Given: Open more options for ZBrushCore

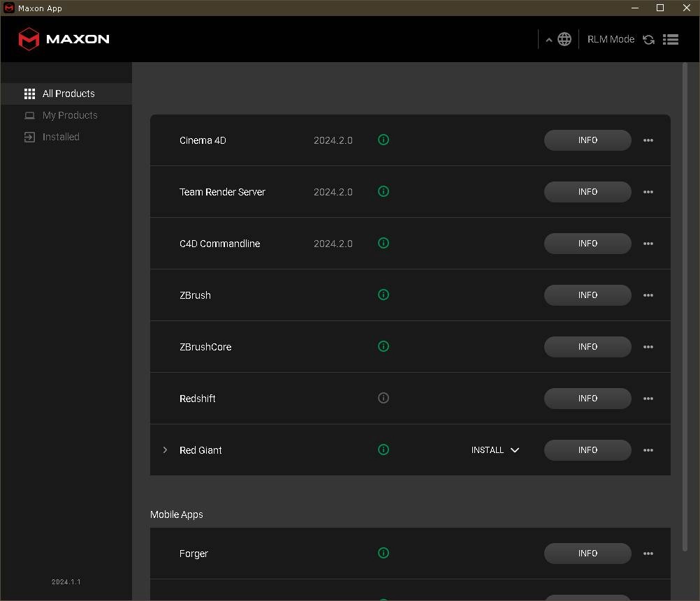Looking at the screenshot, I should 648,347.
